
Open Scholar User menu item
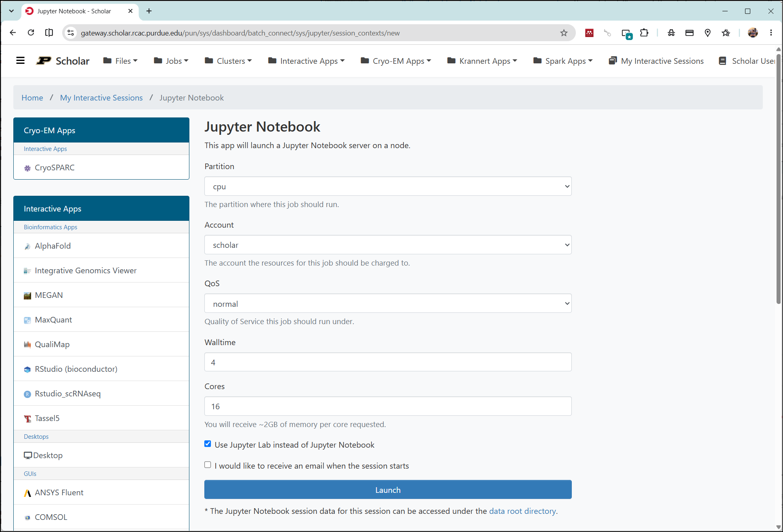(x=747, y=61)
